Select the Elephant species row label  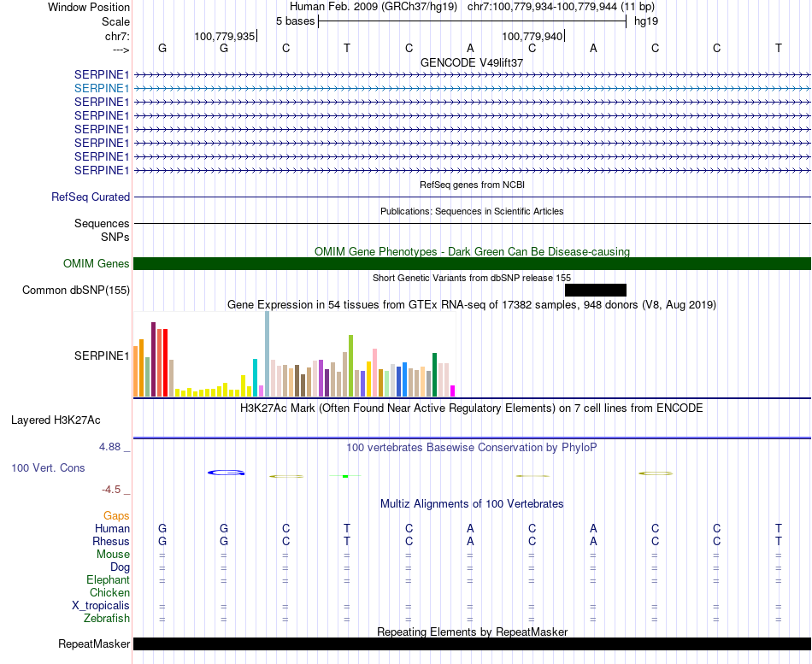[109, 580]
